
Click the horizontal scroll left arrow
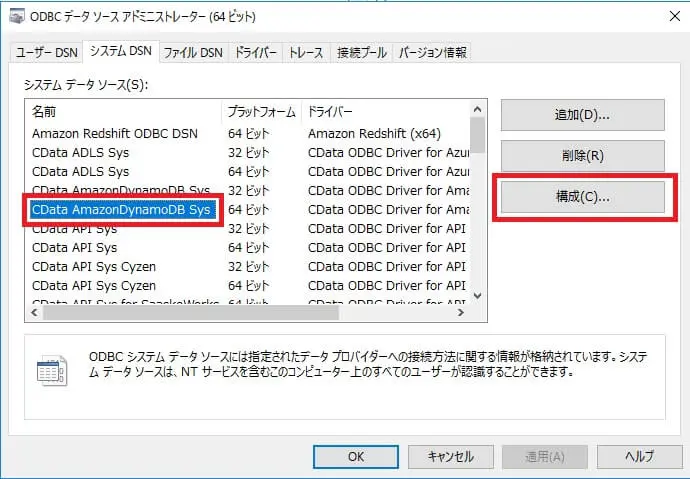pos(34,313)
